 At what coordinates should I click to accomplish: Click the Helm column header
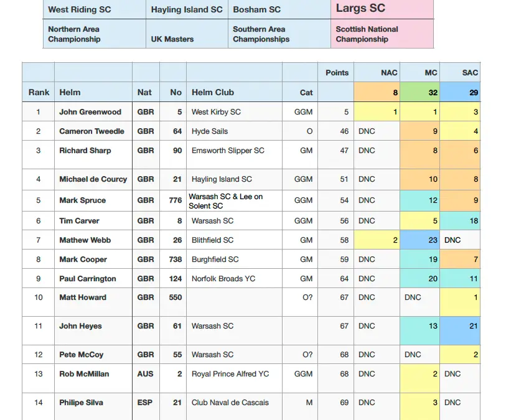(x=93, y=92)
